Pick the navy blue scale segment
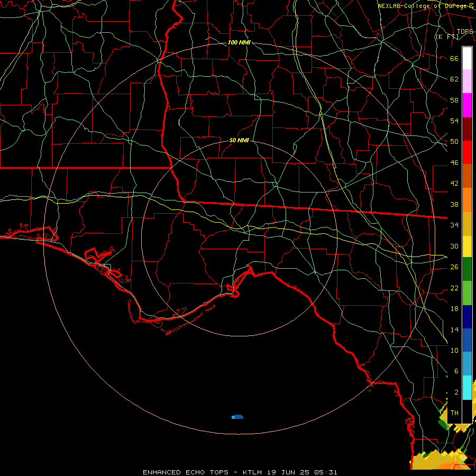 (x=467, y=317)
